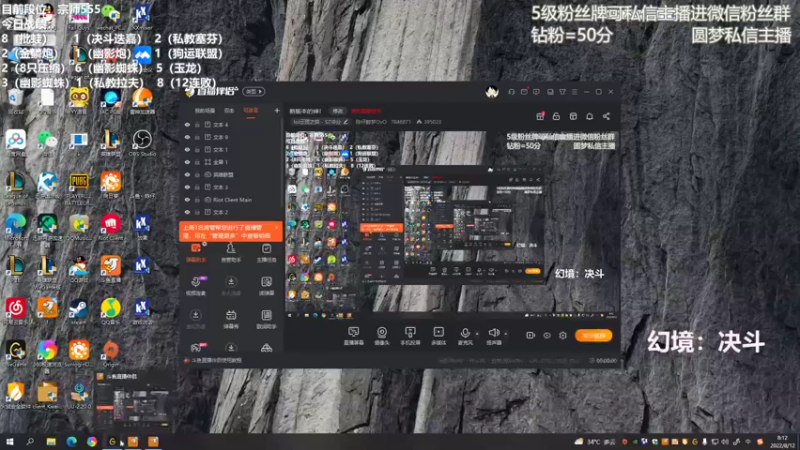Image resolution: width=800 pixels, height=450 pixels.
Task: Toggle visibility of 文本 1 source
Action: (187, 149)
